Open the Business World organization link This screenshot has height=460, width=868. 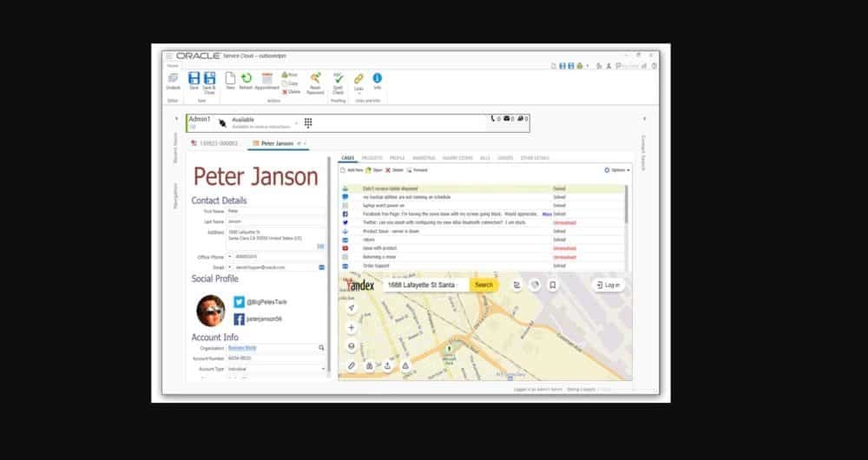(242, 348)
